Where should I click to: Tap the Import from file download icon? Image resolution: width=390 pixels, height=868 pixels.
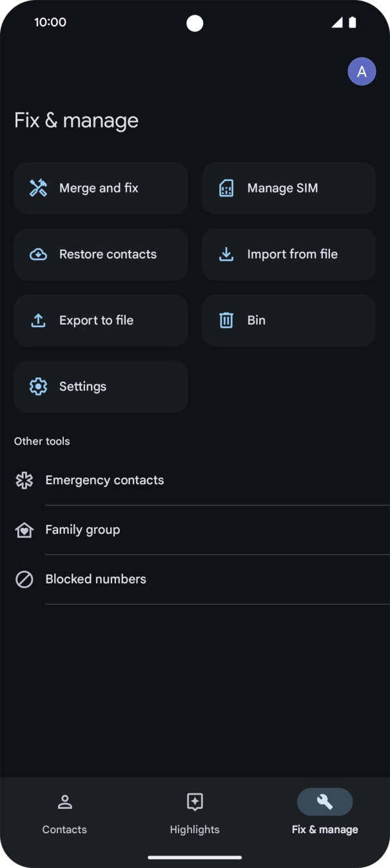(226, 254)
